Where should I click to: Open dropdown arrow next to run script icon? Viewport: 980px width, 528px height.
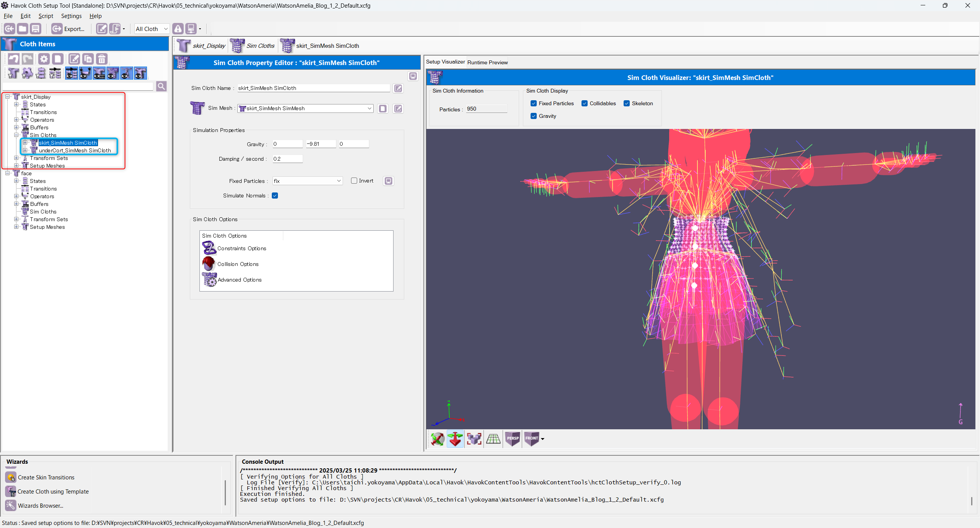click(x=124, y=29)
